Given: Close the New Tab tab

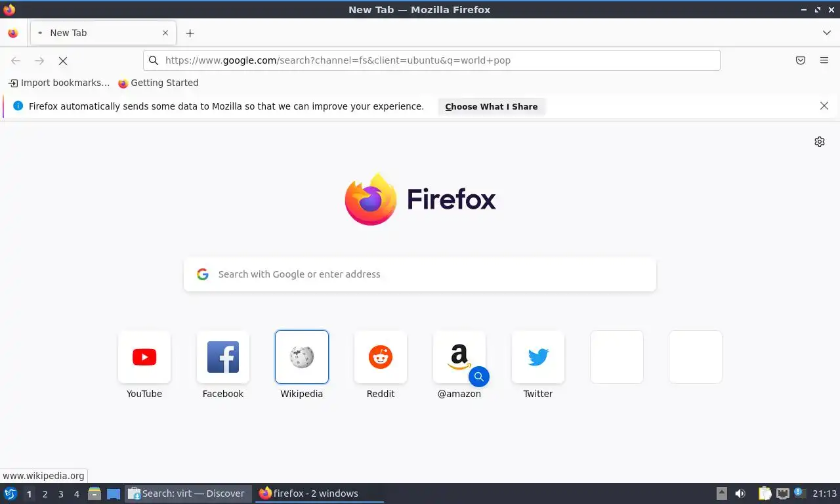Looking at the screenshot, I should click(165, 33).
